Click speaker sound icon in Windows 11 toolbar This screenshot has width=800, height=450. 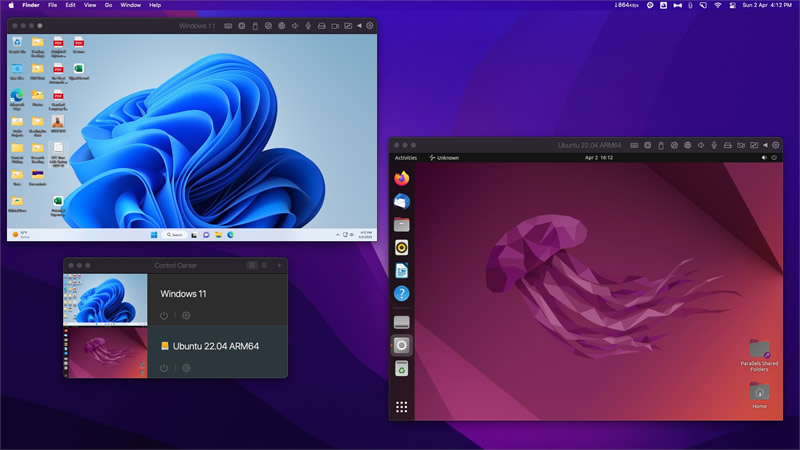coord(295,26)
